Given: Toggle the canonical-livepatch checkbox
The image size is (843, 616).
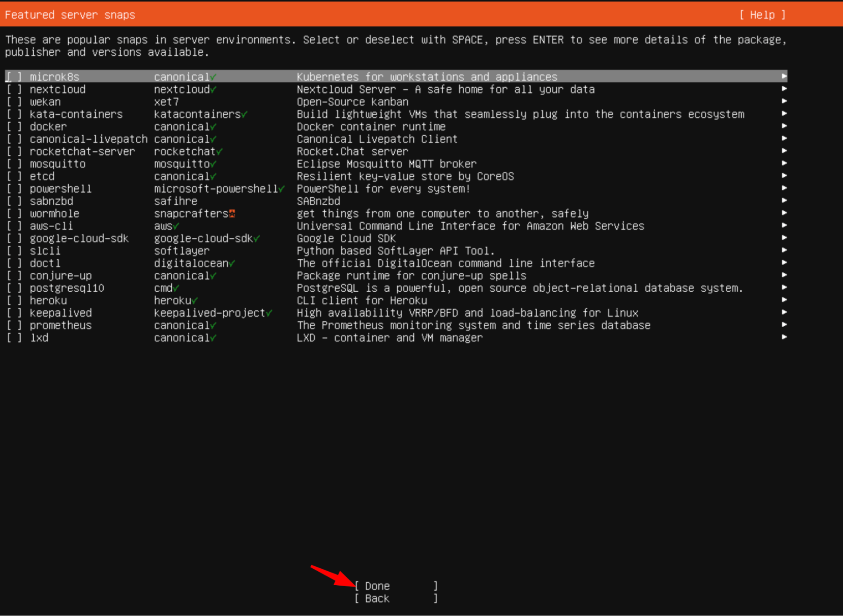Looking at the screenshot, I should pyautogui.click(x=14, y=139).
